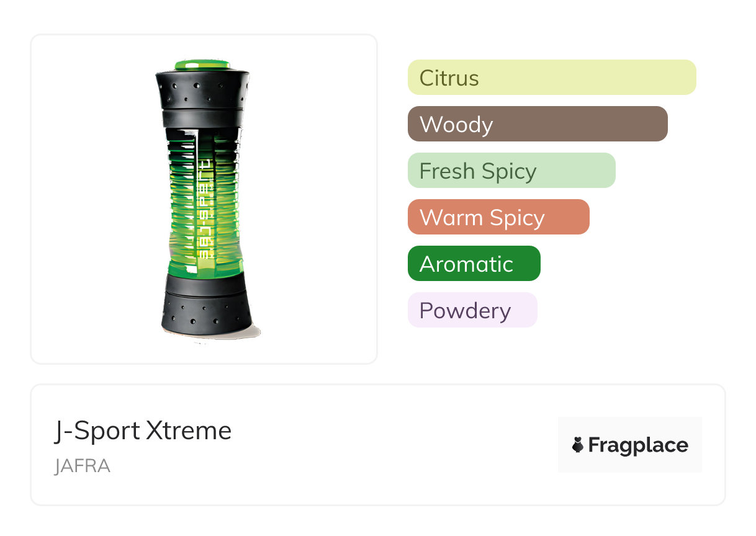The image size is (756, 536).
Task: Click the Aromatic text label
Action: [466, 264]
